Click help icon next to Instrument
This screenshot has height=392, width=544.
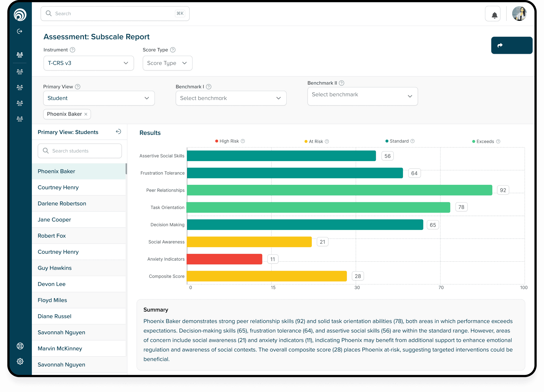coord(72,50)
